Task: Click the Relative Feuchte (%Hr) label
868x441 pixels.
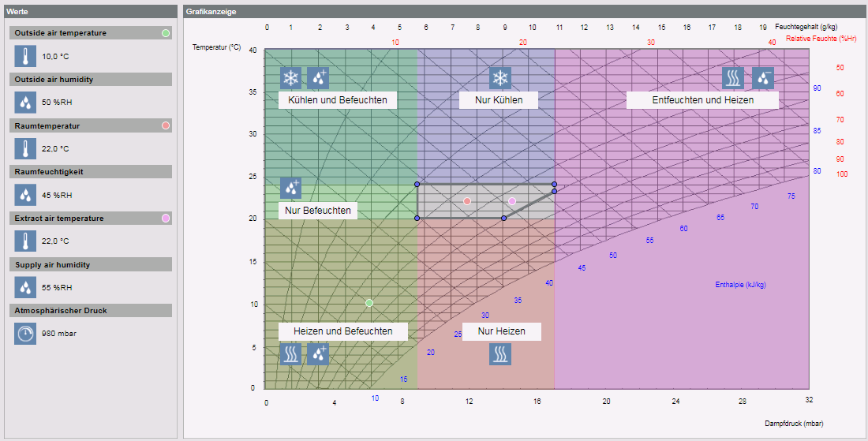Action: 821,39
